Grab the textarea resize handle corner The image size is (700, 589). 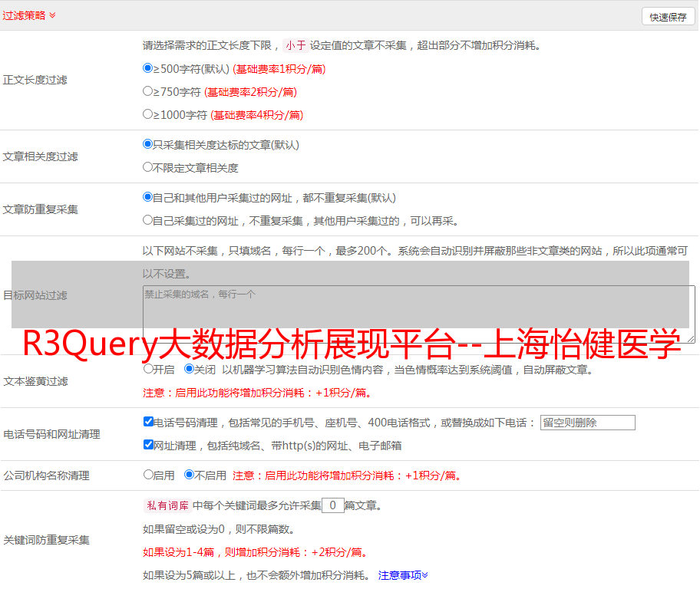click(691, 340)
